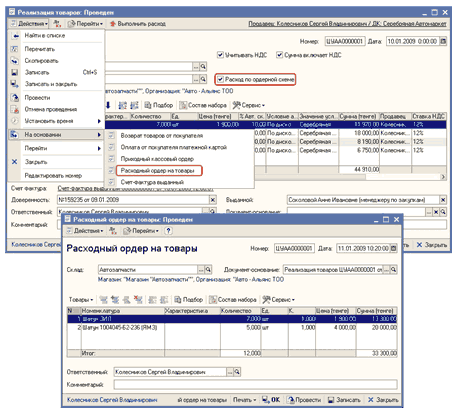Viewport: 458px width, 413px height.
Task: Expand Печать dropdown at bottom
Action: (244, 400)
